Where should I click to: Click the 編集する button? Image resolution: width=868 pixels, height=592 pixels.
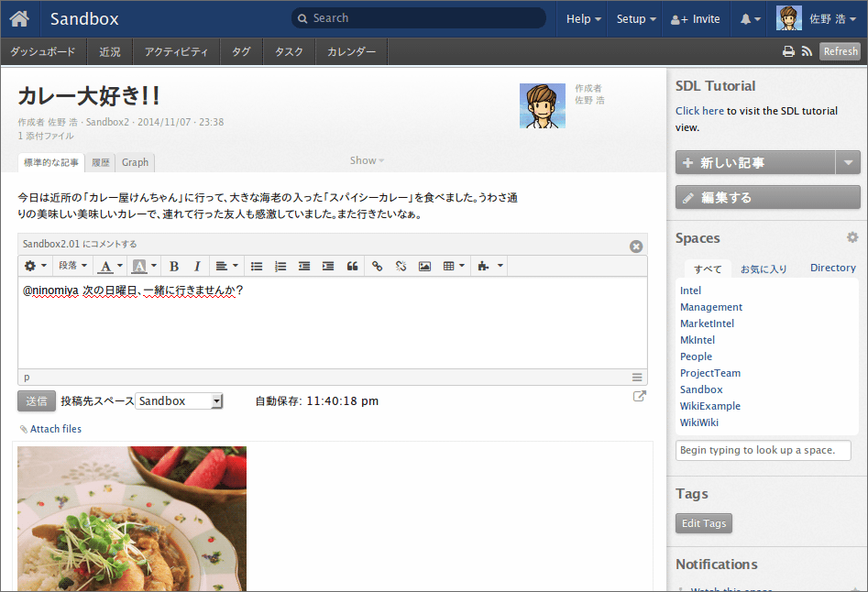(768, 198)
